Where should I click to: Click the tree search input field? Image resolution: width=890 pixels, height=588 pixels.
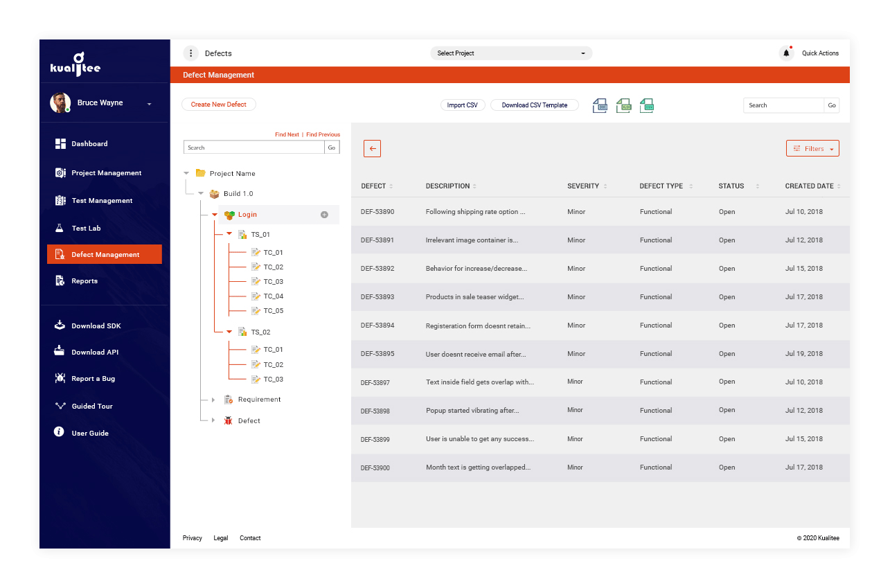click(x=253, y=148)
